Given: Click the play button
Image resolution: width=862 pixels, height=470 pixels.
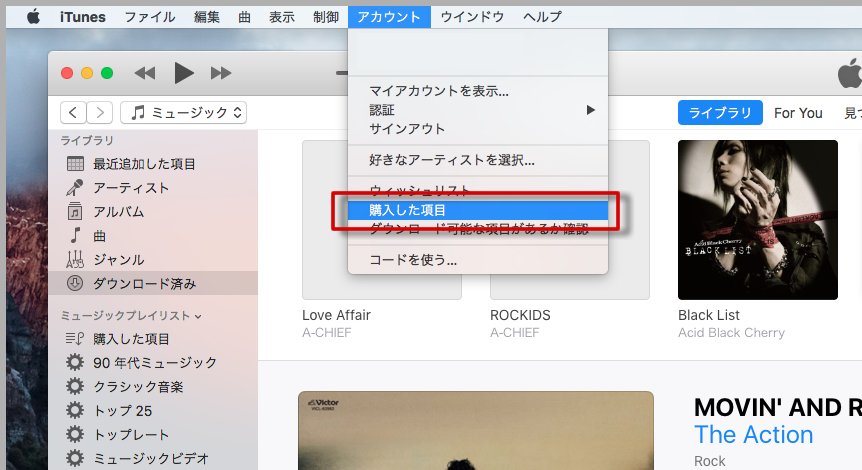Looking at the screenshot, I should click(184, 73).
